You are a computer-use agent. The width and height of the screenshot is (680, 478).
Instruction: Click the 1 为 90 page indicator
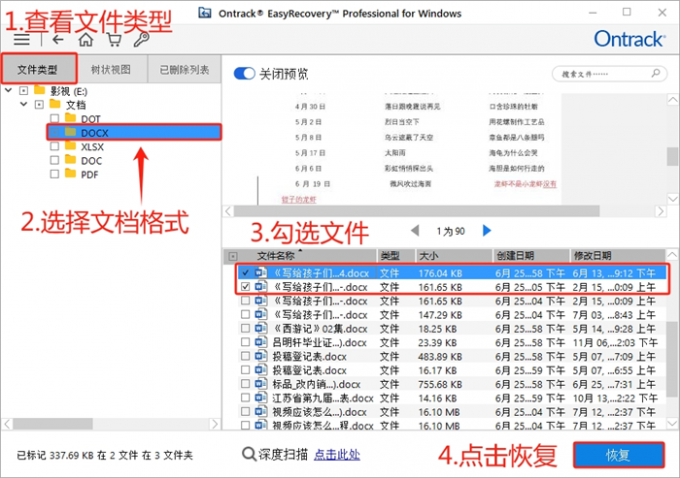(x=451, y=231)
